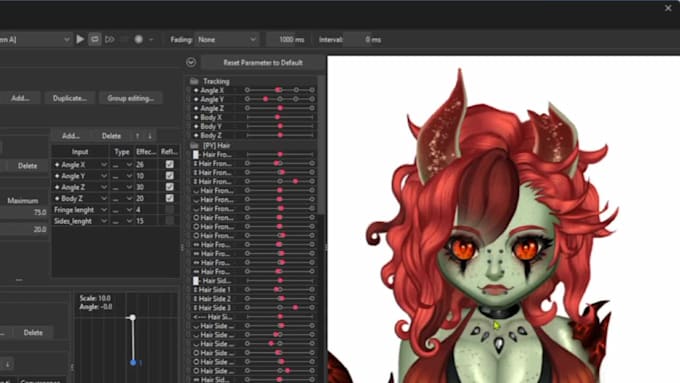Screen dimensions: 680x383
Task: Click the Tracking folder icon
Action: 194,81
